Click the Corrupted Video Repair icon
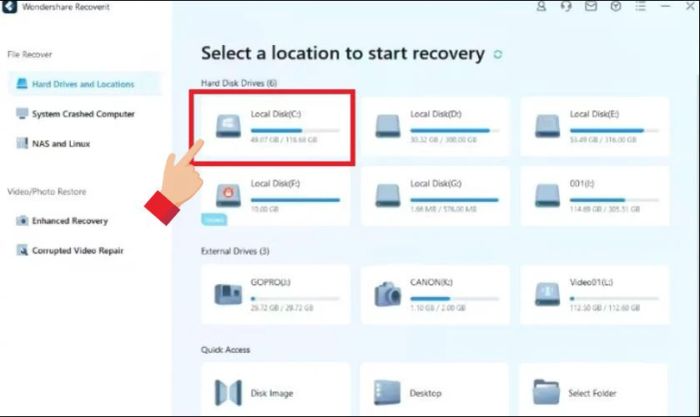The height and width of the screenshot is (417, 700). [22, 250]
